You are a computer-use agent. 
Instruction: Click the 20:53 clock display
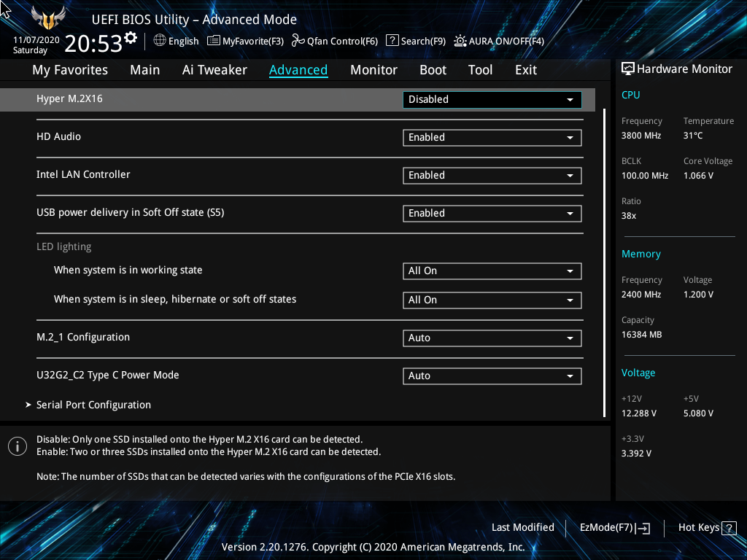click(93, 44)
